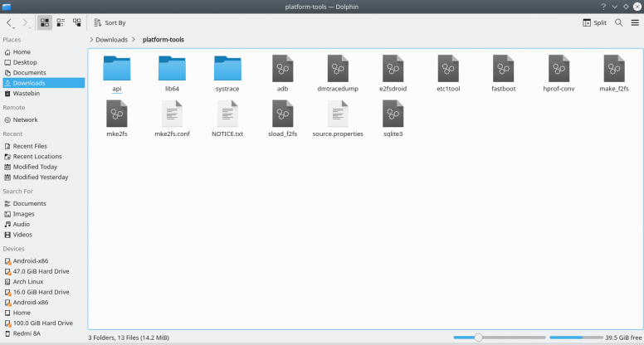Click the 39.5 GiB free space bar

[576, 338]
